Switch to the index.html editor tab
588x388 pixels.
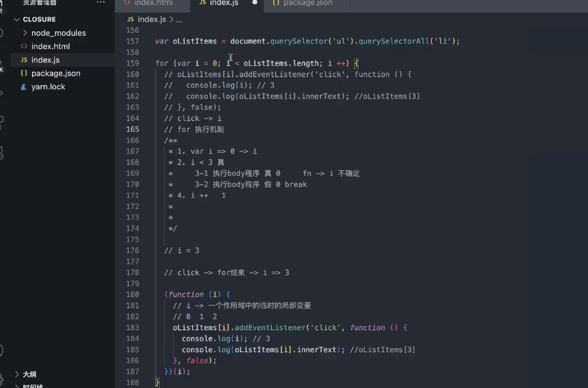point(153,3)
